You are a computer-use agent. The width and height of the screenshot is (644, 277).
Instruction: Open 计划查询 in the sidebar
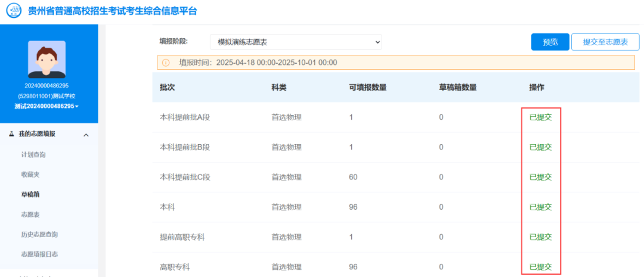tap(33, 154)
